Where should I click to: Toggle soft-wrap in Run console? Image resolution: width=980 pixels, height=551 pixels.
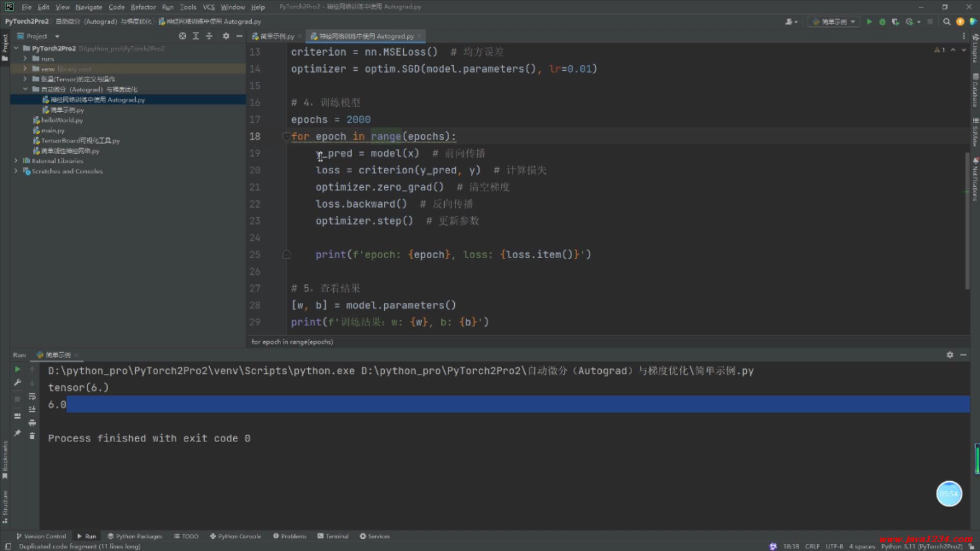(x=32, y=396)
